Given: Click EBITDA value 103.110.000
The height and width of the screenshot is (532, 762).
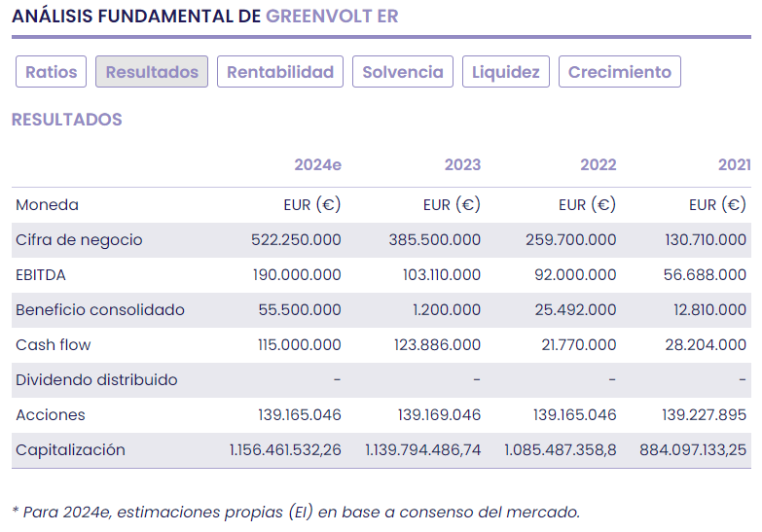Looking at the screenshot, I should [442, 275].
